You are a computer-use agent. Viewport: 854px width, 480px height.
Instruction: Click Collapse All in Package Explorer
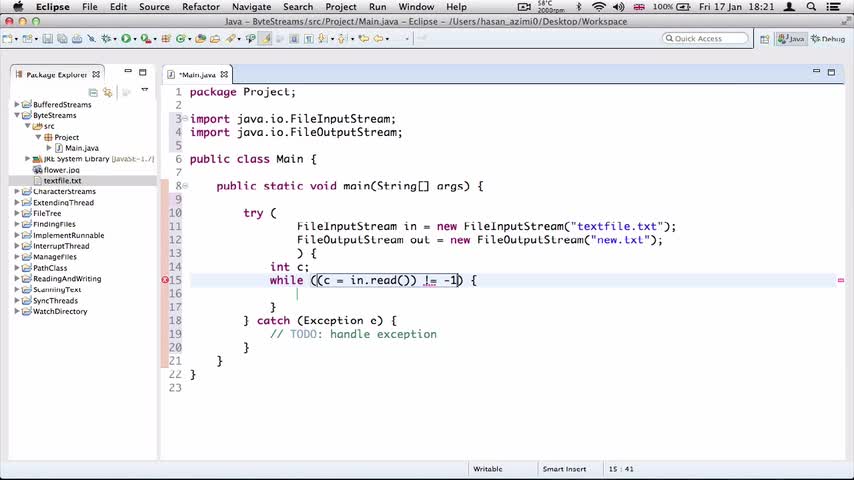[x=93, y=92]
